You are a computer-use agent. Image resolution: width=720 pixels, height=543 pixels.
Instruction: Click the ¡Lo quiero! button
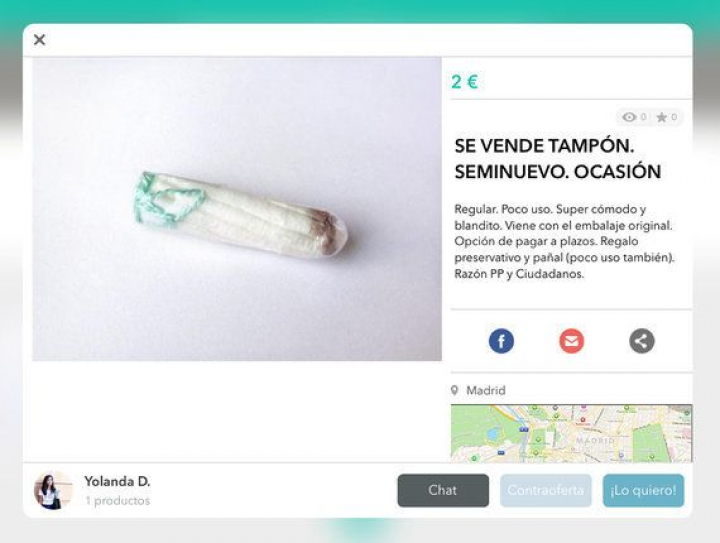643,490
